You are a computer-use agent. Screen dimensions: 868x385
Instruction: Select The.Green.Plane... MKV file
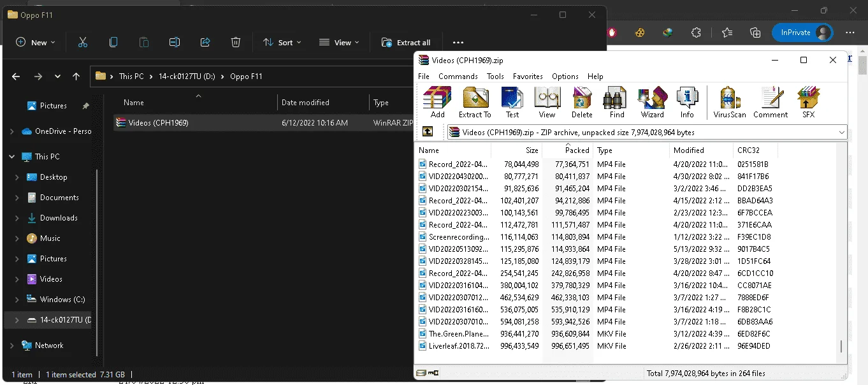click(x=459, y=334)
